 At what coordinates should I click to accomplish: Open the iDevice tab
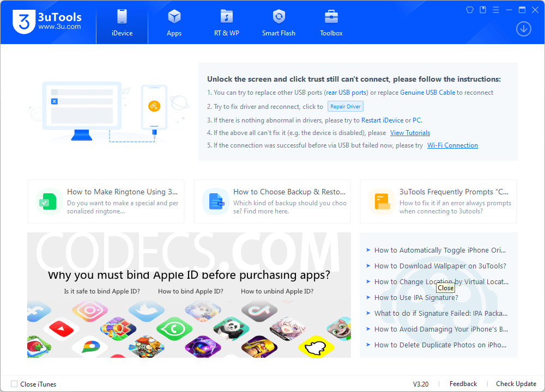(x=122, y=22)
